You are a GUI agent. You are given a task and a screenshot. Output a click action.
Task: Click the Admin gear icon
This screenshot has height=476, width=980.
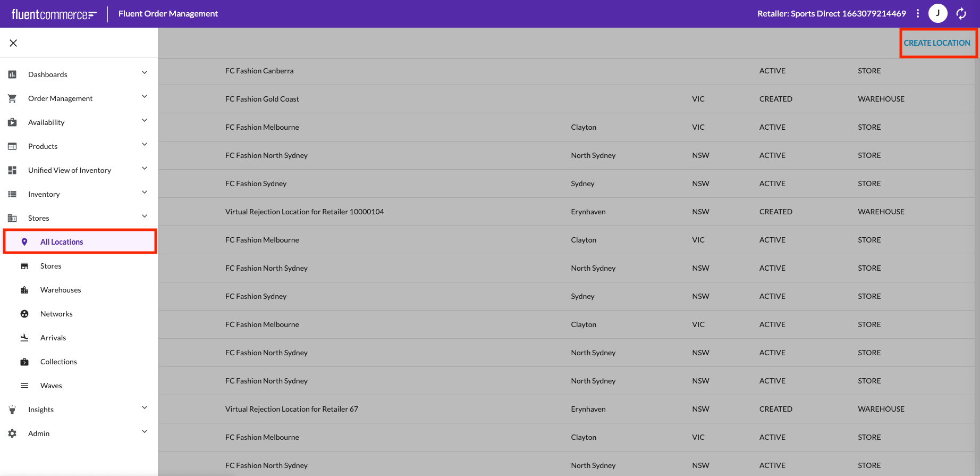coord(12,433)
